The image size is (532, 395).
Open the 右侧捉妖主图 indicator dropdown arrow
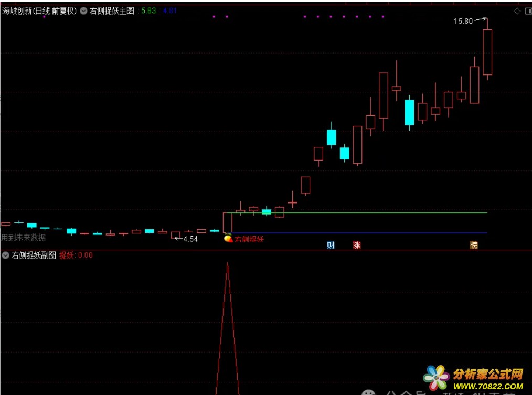coord(83,11)
